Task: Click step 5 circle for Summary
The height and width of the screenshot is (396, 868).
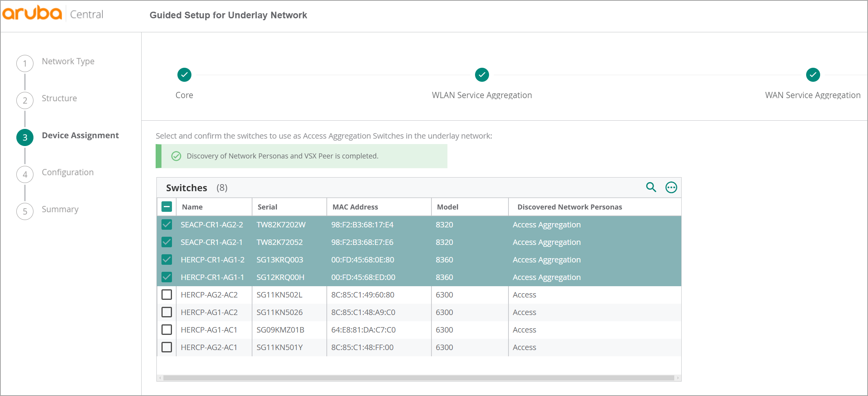Action: (25, 211)
